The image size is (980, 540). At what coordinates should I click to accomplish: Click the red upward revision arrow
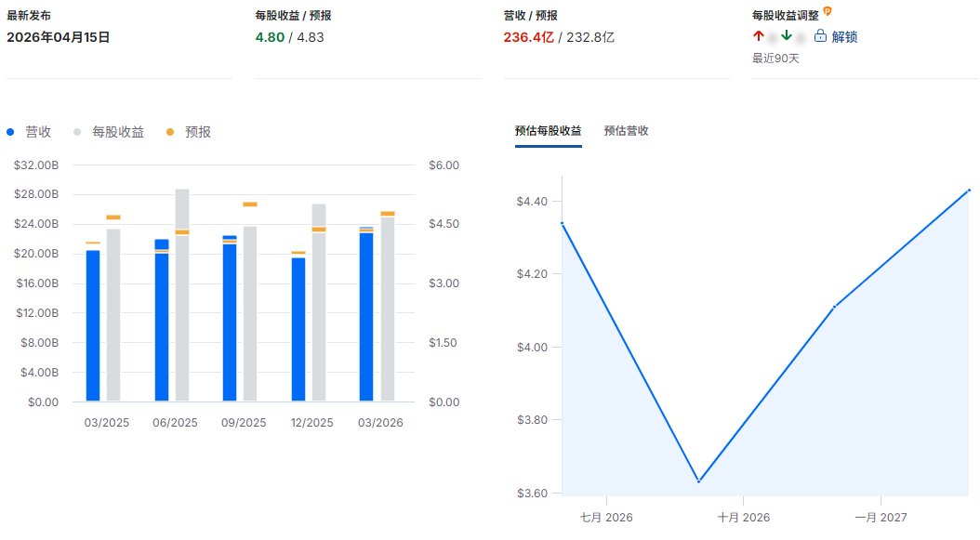click(x=758, y=35)
